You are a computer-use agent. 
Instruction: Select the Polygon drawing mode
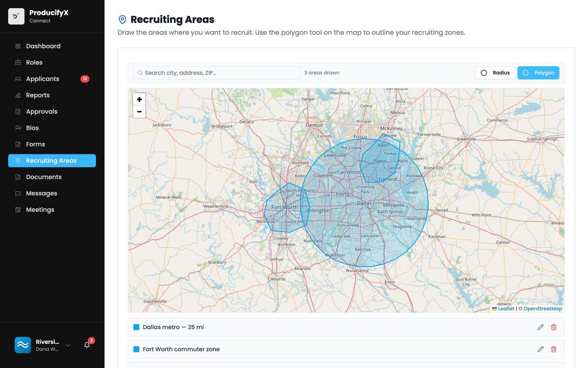coord(538,73)
